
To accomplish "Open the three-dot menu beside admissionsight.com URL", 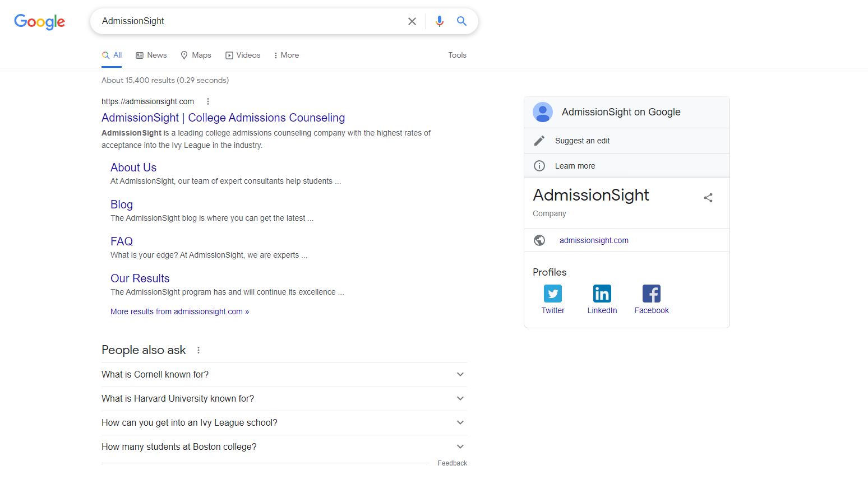I will (208, 101).
